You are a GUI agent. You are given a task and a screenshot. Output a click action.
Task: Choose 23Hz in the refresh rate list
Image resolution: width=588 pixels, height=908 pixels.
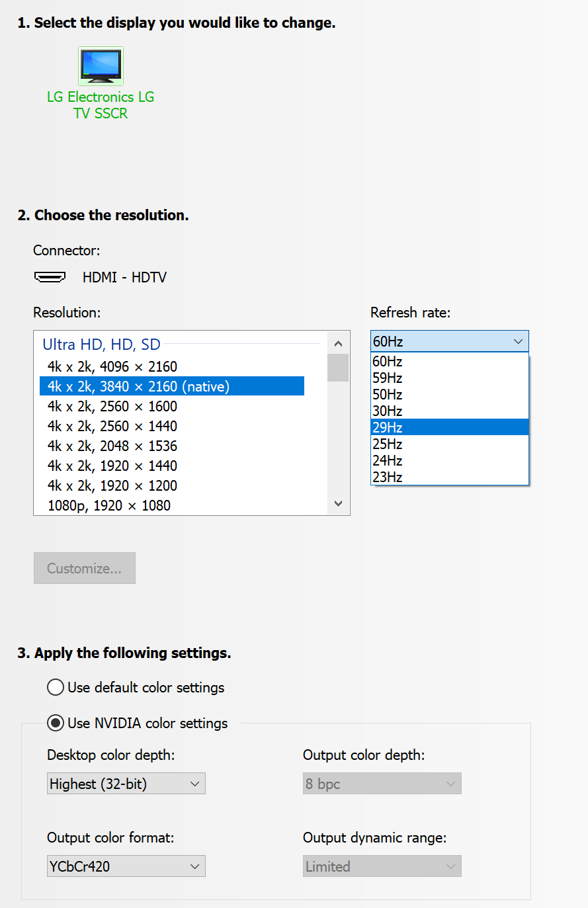pyautogui.click(x=450, y=477)
